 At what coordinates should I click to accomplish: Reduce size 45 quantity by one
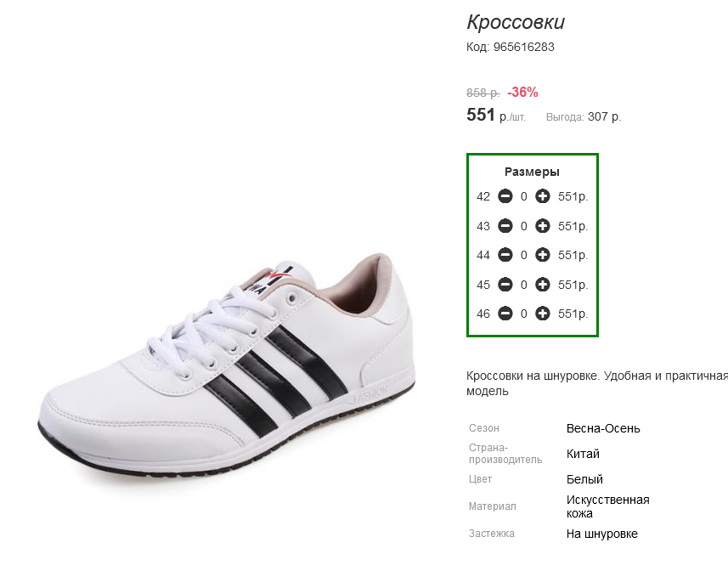(505, 285)
